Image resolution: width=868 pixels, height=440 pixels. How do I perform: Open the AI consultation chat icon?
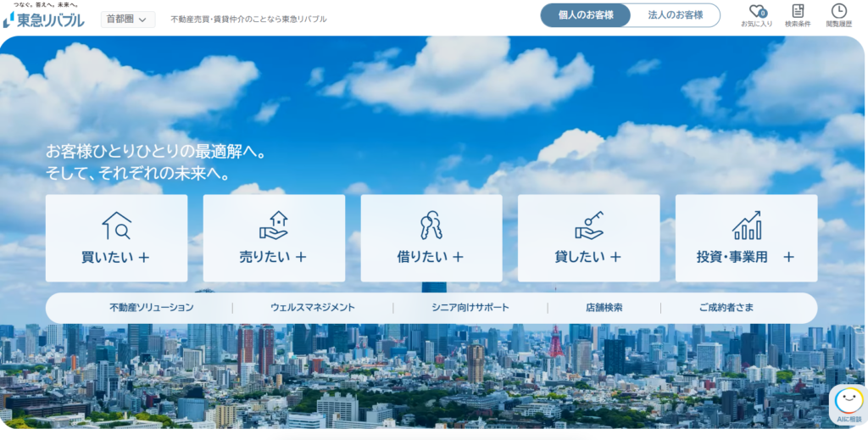848,401
